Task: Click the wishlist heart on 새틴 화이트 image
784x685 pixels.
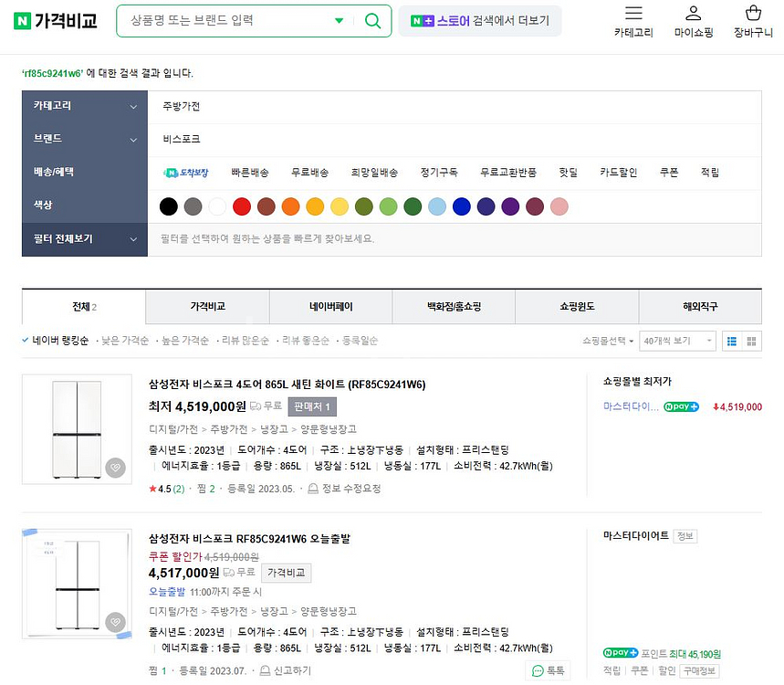Action: click(116, 468)
